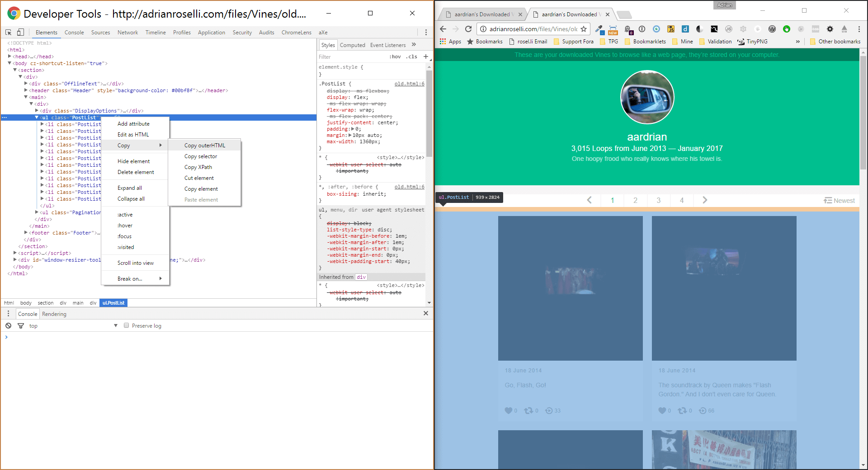Go to next page of Vines
The width and height of the screenshot is (868, 470).
click(705, 200)
